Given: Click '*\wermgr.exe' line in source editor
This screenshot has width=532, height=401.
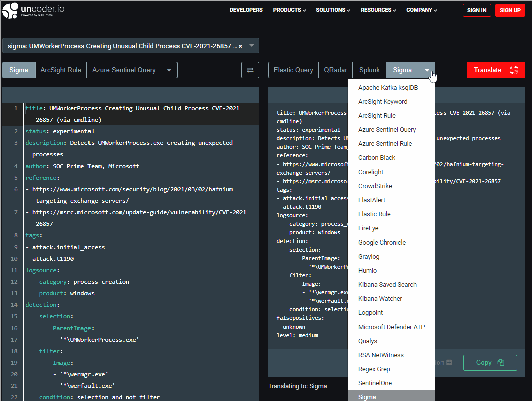Looking at the screenshot, I should coord(80,374).
